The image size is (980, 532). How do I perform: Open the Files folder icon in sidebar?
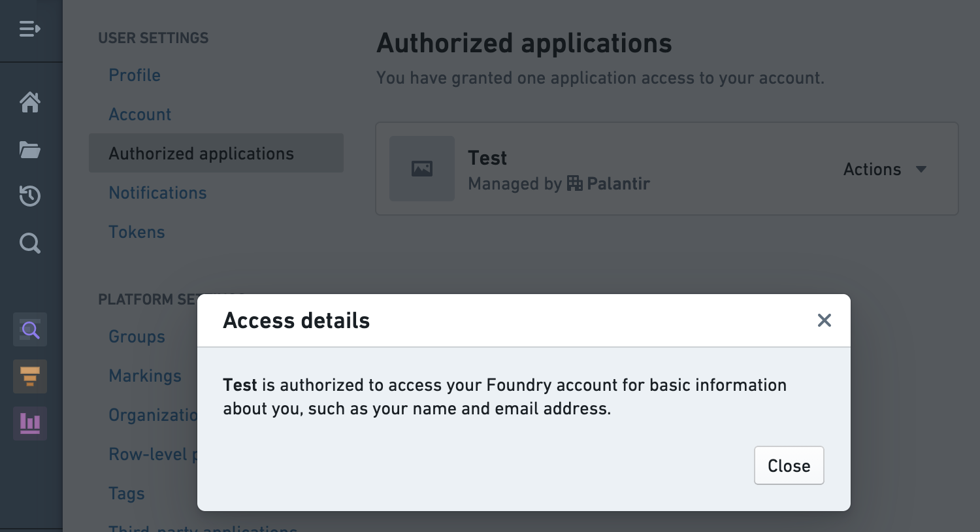(x=30, y=150)
